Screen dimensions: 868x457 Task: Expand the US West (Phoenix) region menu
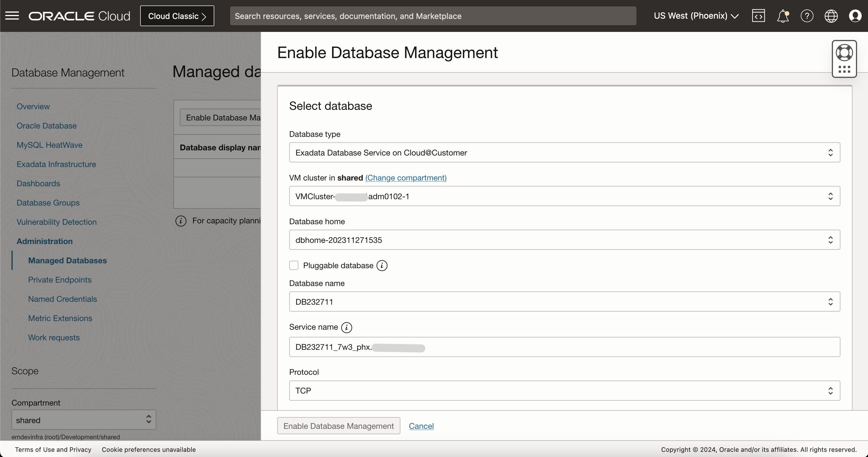(x=696, y=16)
